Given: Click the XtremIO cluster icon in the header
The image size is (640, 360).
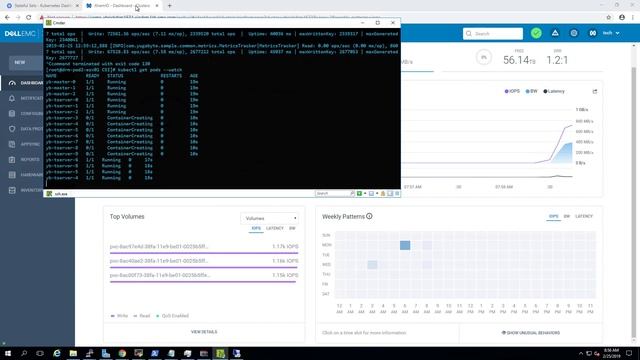Looking at the screenshot, I should (593, 33).
